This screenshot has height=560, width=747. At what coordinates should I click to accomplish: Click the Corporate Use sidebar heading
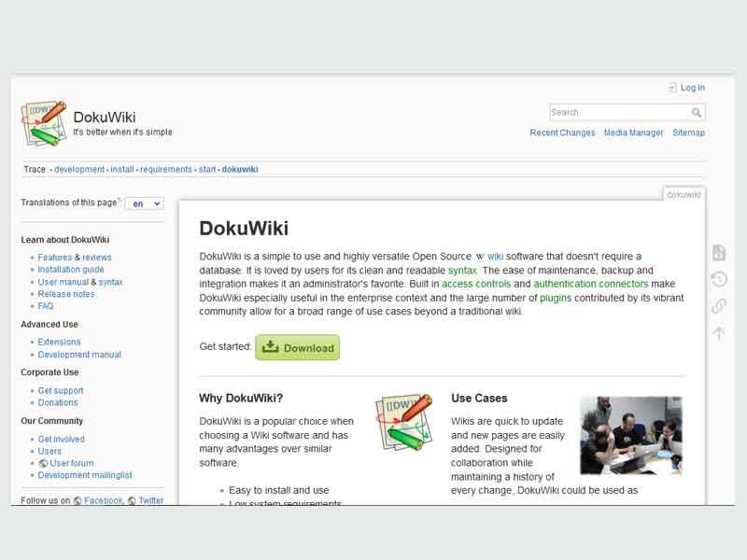pos(49,372)
